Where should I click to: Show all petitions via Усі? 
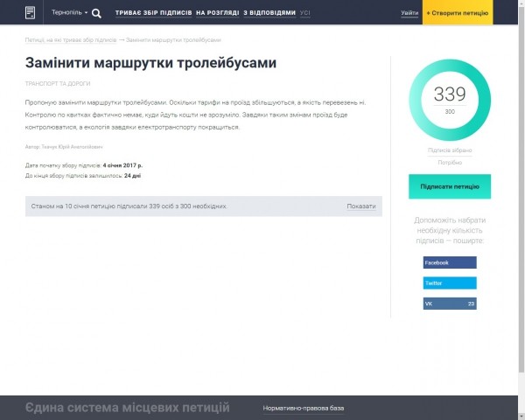(x=305, y=13)
